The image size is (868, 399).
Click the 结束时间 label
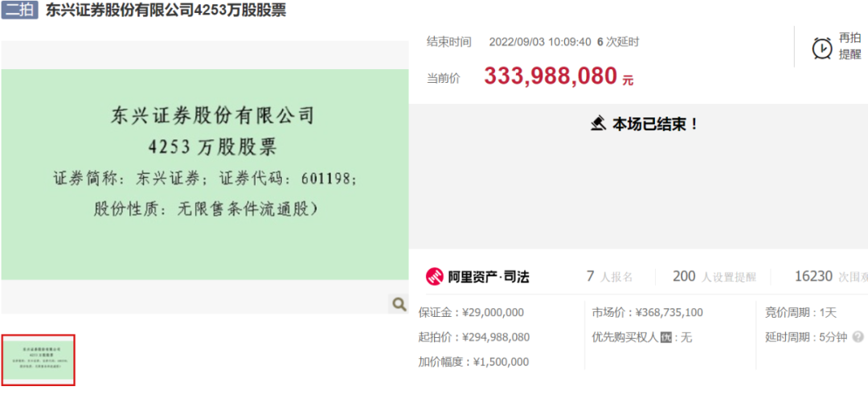pyautogui.click(x=449, y=42)
